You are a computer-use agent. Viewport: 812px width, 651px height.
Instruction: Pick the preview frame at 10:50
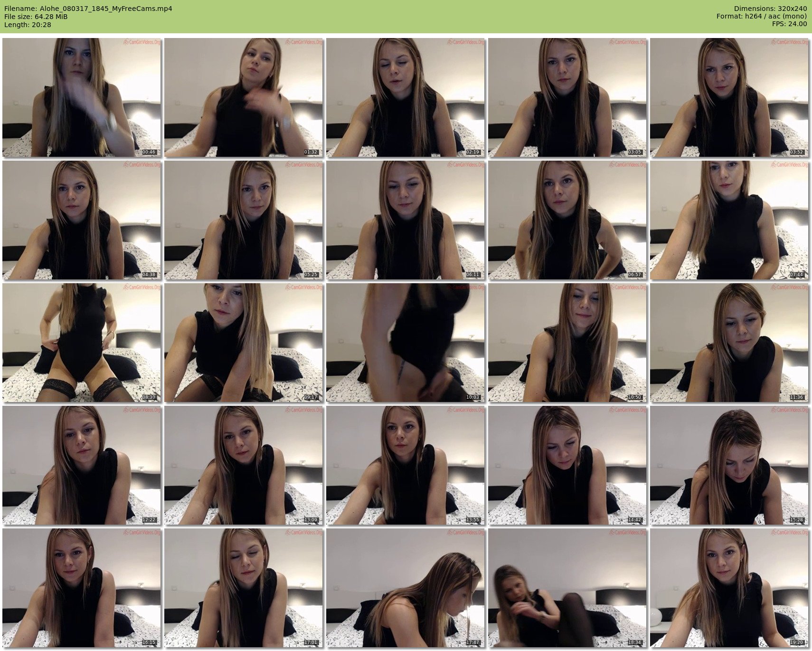[567, 343]
